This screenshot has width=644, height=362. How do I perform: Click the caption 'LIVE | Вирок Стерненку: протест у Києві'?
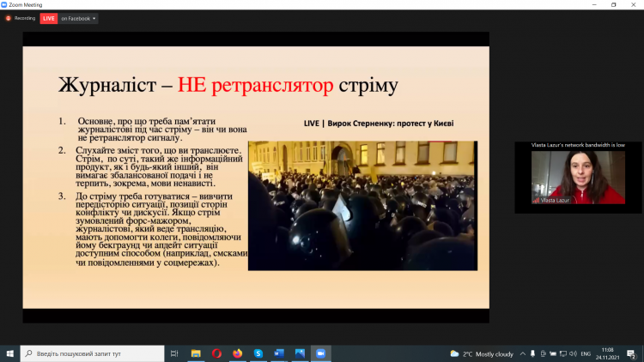379,124
